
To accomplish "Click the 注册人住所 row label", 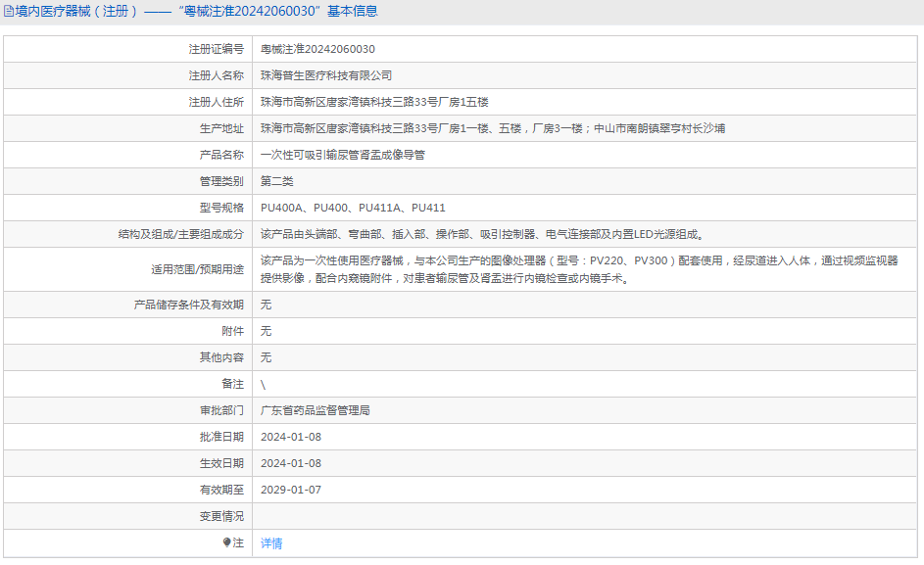I will pyautogui.click(x=216, y=102).
